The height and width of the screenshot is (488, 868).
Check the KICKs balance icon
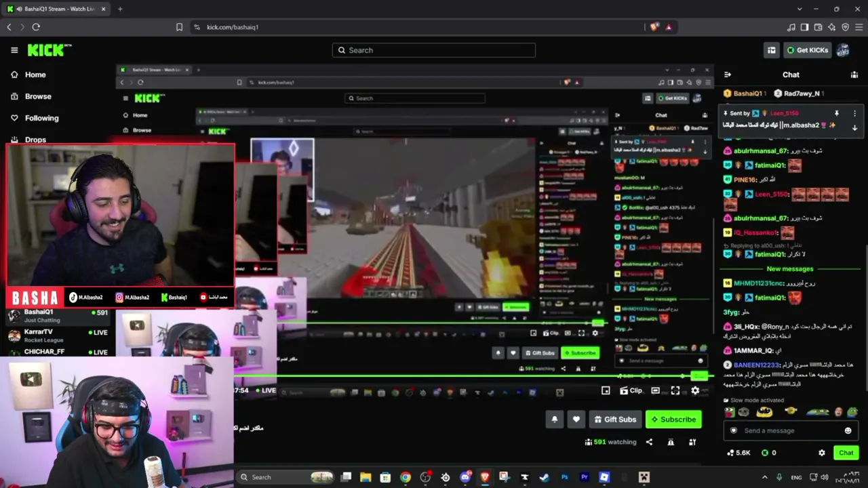(x=765, y=453)
